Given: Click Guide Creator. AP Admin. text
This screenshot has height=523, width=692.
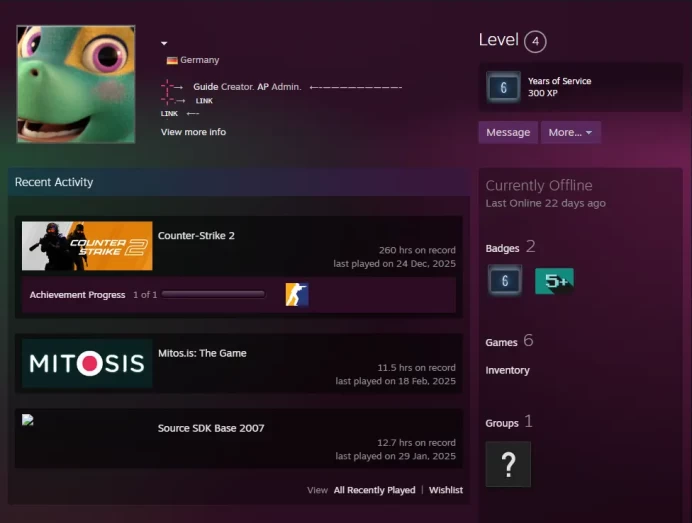Looking at the screenshot, I should coord(247,87).
